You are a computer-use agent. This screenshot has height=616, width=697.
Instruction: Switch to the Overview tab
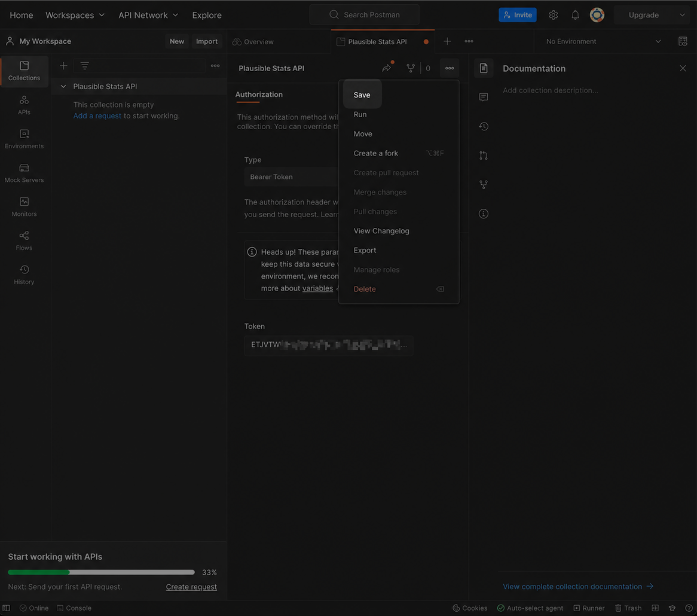click(x=253, y=42)
